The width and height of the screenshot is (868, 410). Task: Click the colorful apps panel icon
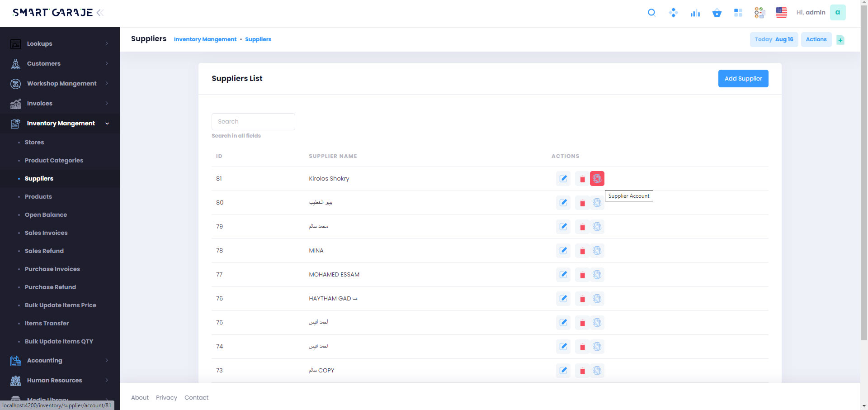[759, 13]
